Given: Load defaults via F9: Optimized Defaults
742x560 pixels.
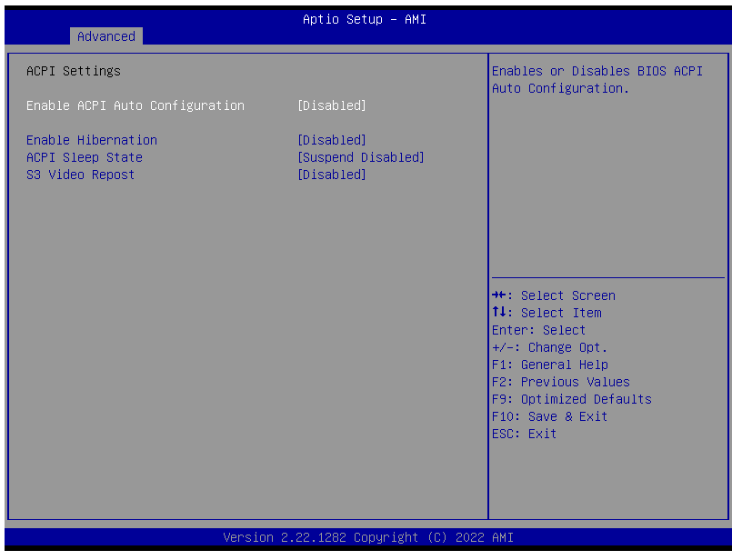Looking at the screenshot, I should click(571, 399).
